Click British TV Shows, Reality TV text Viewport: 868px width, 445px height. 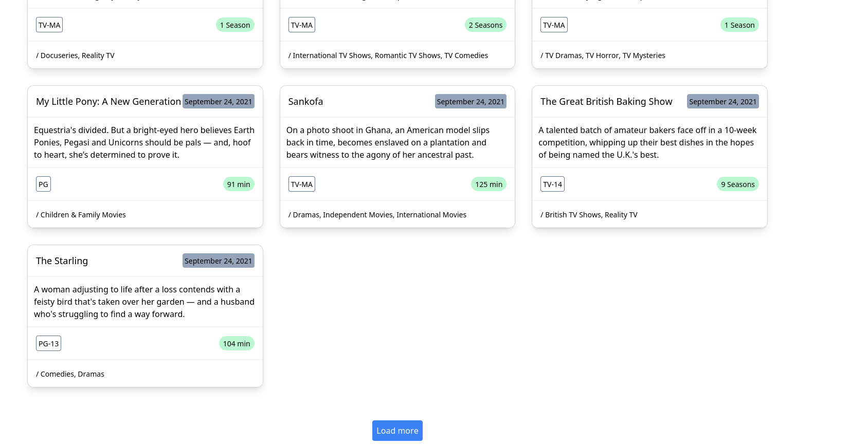(589, 215)
